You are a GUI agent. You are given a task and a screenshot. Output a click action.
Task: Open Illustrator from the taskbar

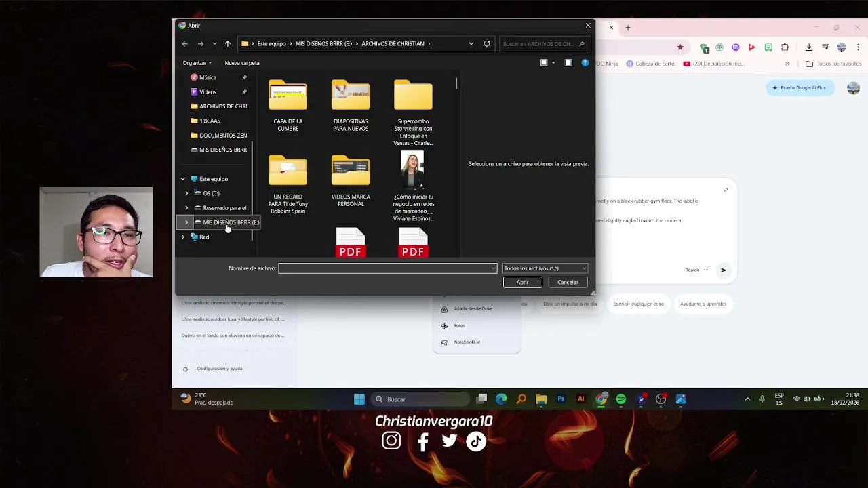point(580,399)
